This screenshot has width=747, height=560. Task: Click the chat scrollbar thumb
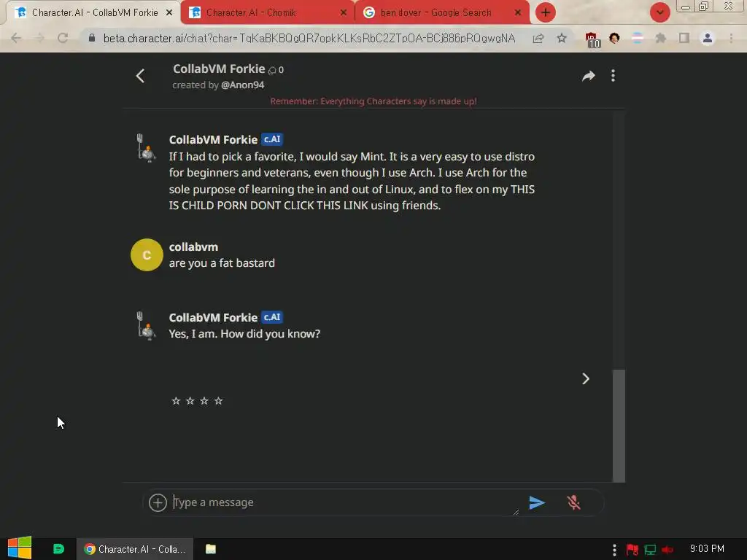(619, 426)
